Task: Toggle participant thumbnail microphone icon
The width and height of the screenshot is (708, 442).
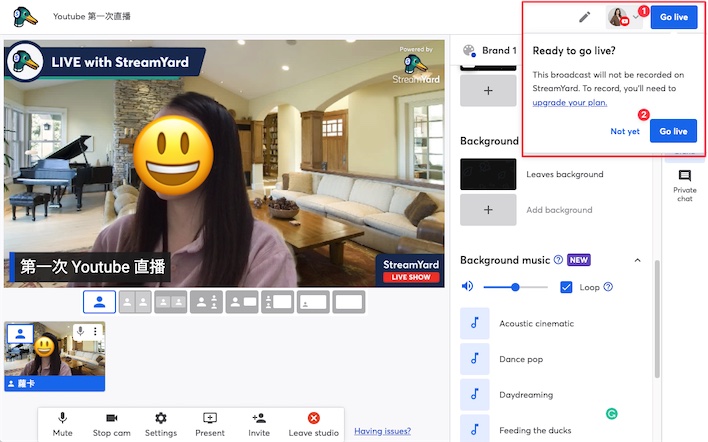Action: point(80,331)
